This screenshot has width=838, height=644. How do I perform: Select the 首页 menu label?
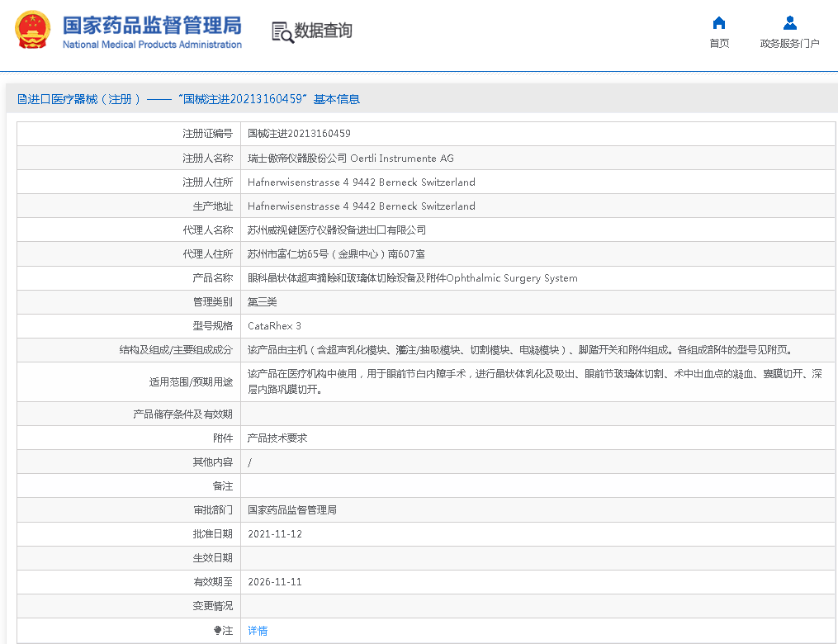pyautogui.click(x=719, y=44)
